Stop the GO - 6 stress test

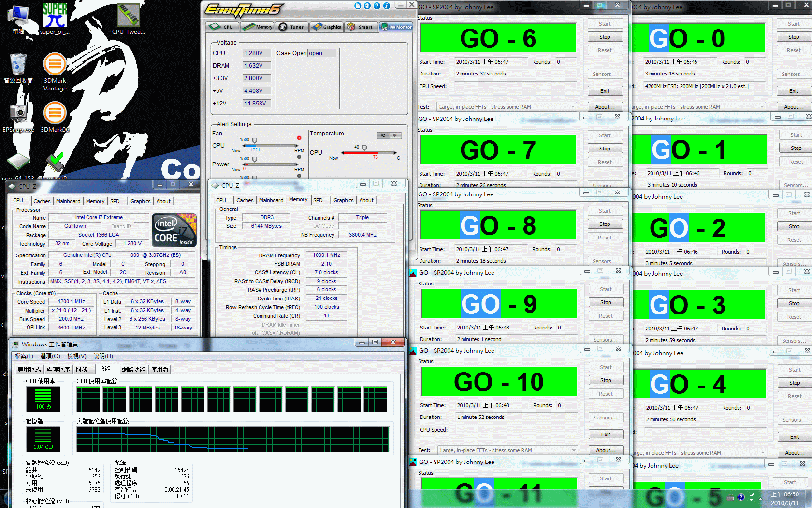pyautogui.click(x=605, y=37)
